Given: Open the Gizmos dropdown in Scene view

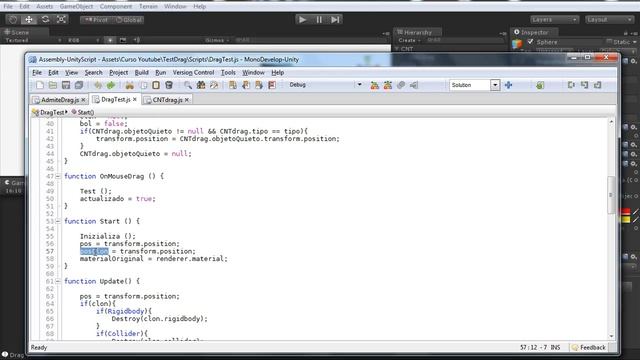Looking at the screenshot, I should (217, 40).
